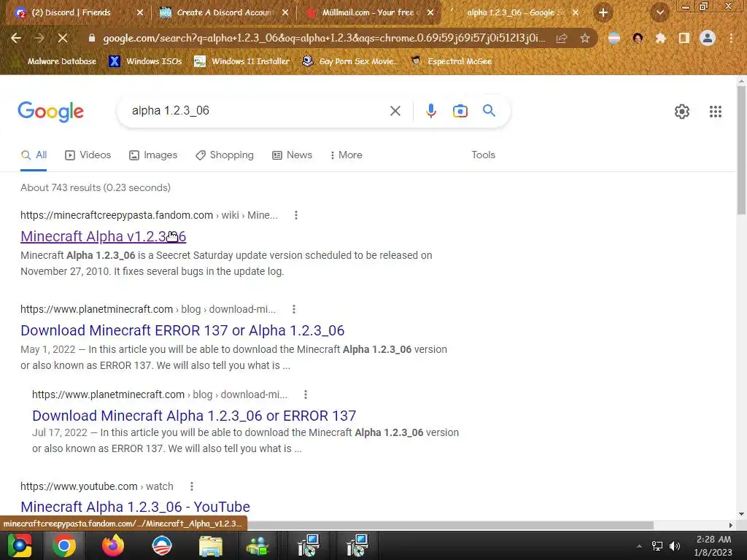
Task: Open Google apps grid
Action: pyautogui.click(x=715, y=112)
